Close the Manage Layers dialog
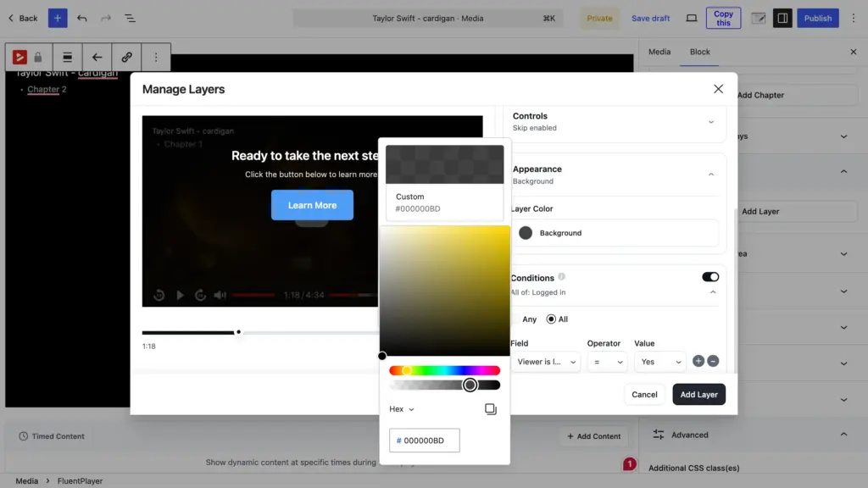The width and height of the screenshot is (868, 488). click(718, 89)
